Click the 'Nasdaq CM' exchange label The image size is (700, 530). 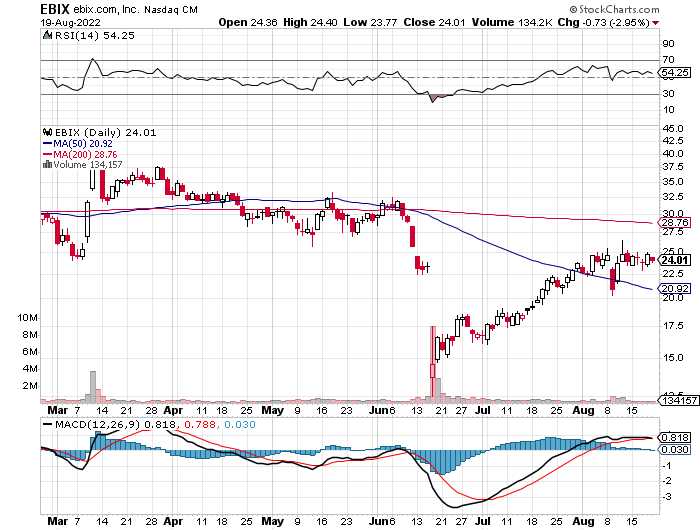tap(171, 9)
